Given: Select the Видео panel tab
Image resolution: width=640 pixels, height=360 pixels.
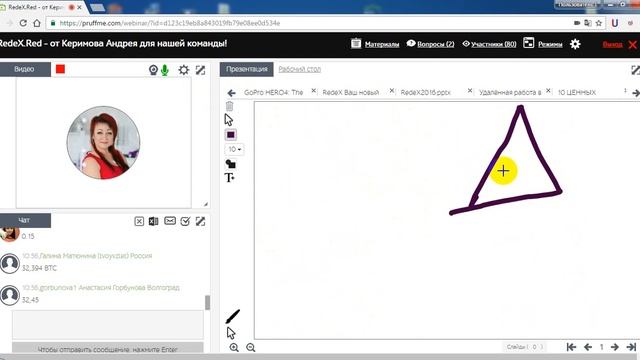Looking at the screenshot, I should [24, 69].
